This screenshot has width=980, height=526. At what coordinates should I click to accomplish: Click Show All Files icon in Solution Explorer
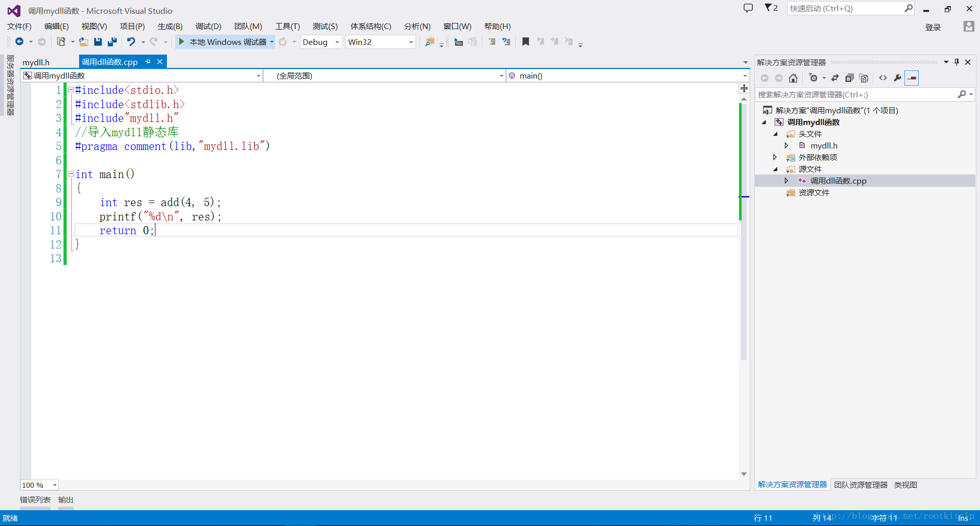click(864, 78)
